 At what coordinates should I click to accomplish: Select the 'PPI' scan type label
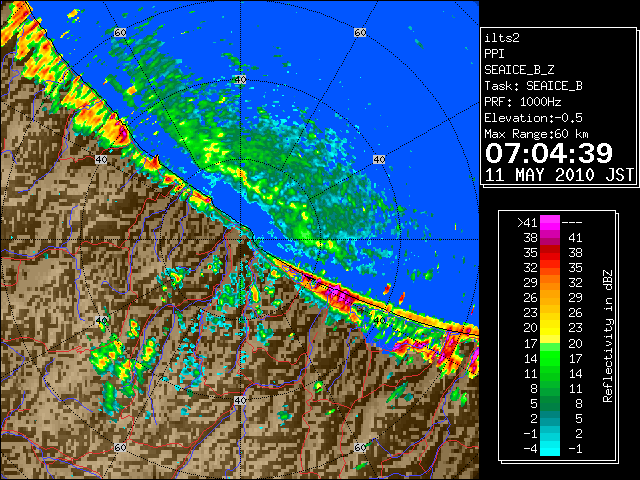(494, 54)
